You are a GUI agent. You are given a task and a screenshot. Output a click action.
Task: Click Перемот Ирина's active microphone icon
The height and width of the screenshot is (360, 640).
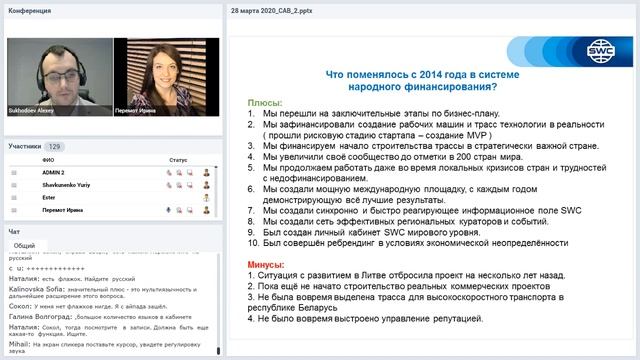(x=169, y=210)
